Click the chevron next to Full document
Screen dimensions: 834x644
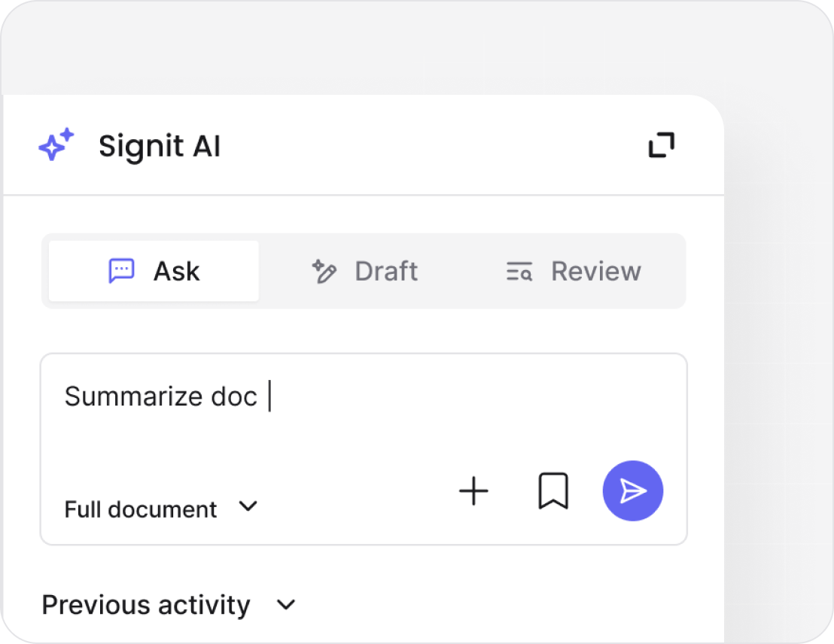coord(248,506)
